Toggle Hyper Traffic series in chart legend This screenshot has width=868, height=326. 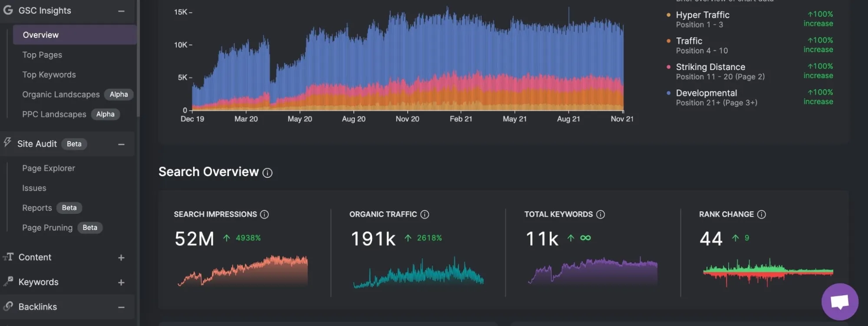coord(702,15)
